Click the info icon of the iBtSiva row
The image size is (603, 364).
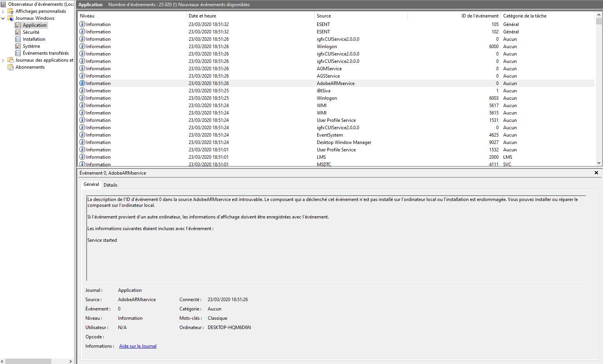[x=82, y=90]
